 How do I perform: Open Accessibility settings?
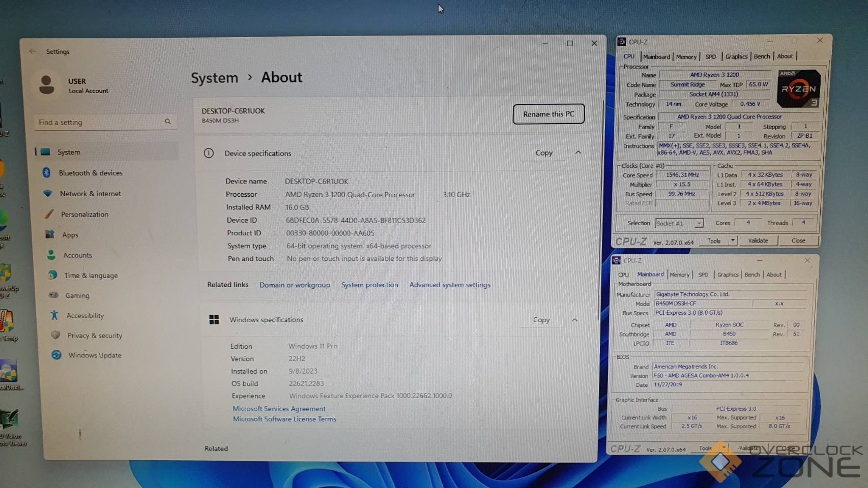(84, 316)
